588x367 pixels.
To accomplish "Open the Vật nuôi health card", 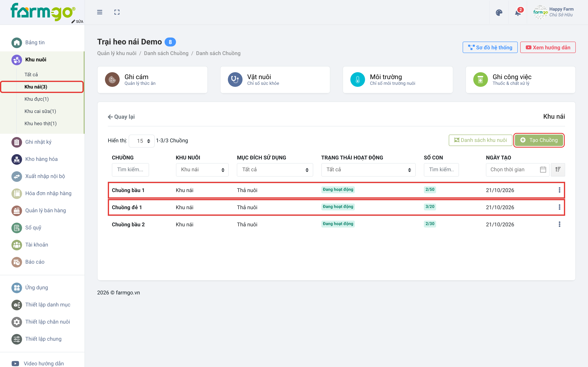I will [275, 80].
